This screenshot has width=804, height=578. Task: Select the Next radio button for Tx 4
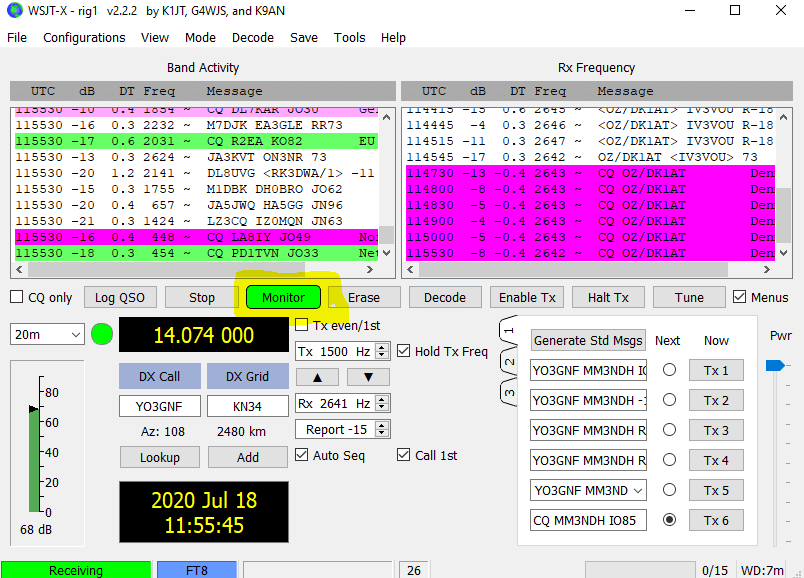[x=669, y=460]
